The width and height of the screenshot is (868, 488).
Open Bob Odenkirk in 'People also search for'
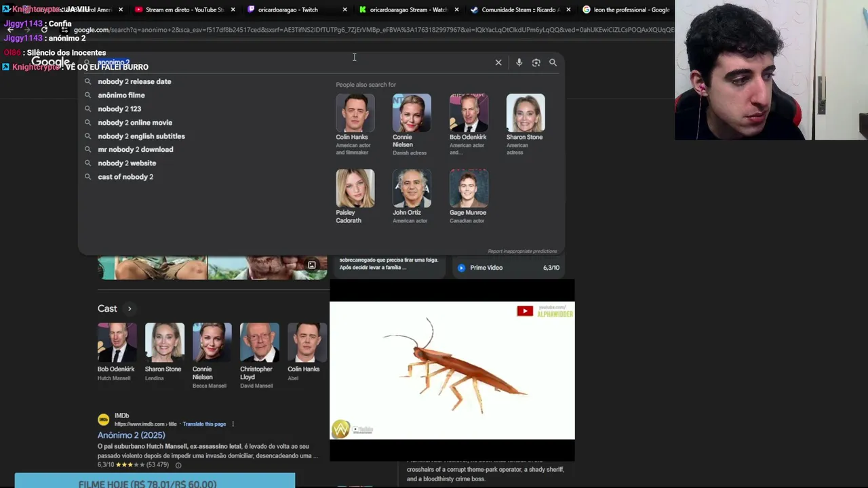click(468, 125)
